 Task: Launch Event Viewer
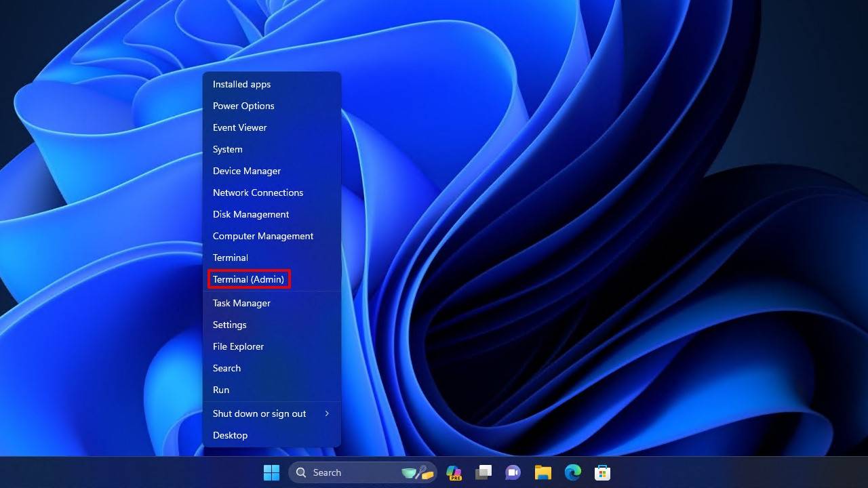[239, 127]
